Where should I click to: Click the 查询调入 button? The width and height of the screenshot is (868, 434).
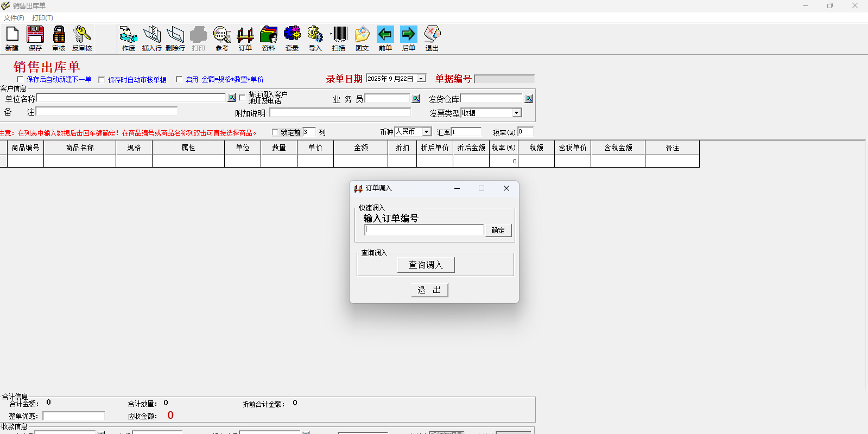[426, 265]
